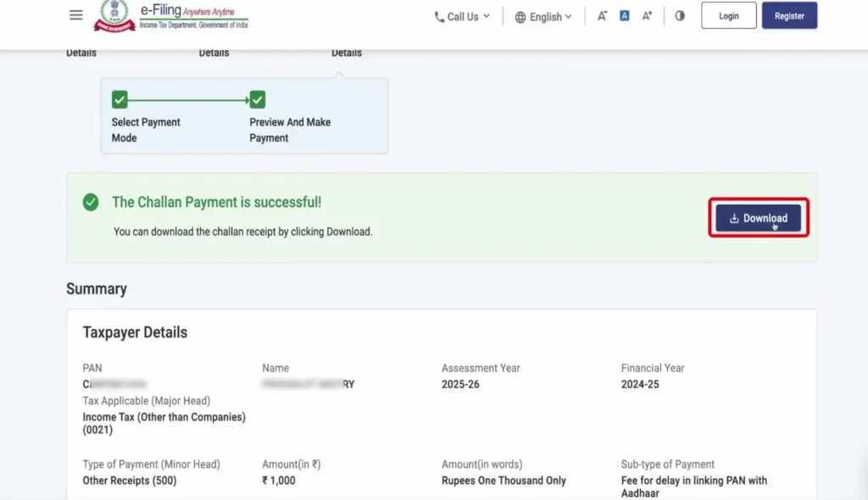Click the Select Payment Mode step checkmark
This screenshot has height=500, width=868.
(x=120, y=100)
